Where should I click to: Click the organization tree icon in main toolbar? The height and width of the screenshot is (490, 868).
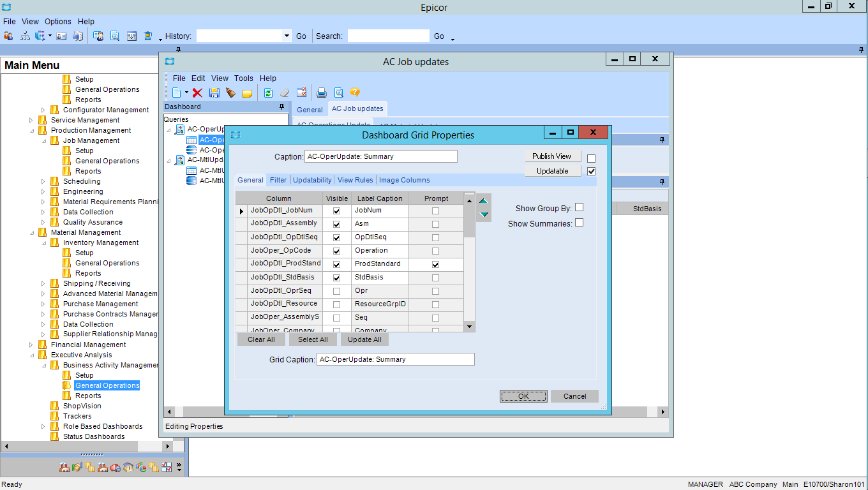tap(25, 36)
